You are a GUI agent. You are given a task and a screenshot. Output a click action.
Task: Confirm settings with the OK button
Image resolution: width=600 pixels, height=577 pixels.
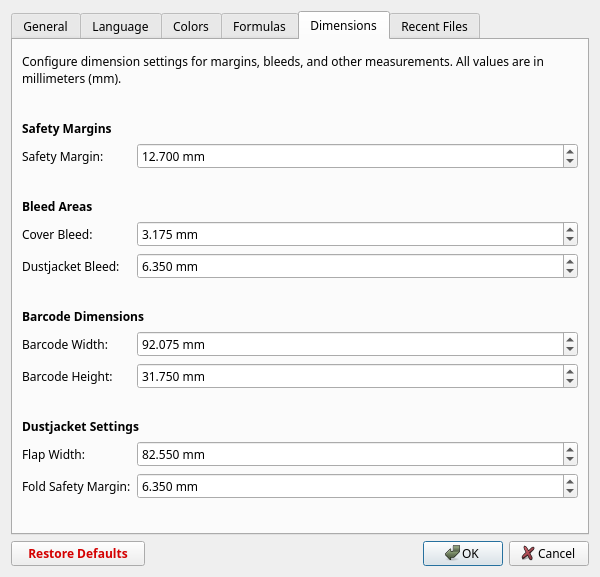[x=462, y=553]
